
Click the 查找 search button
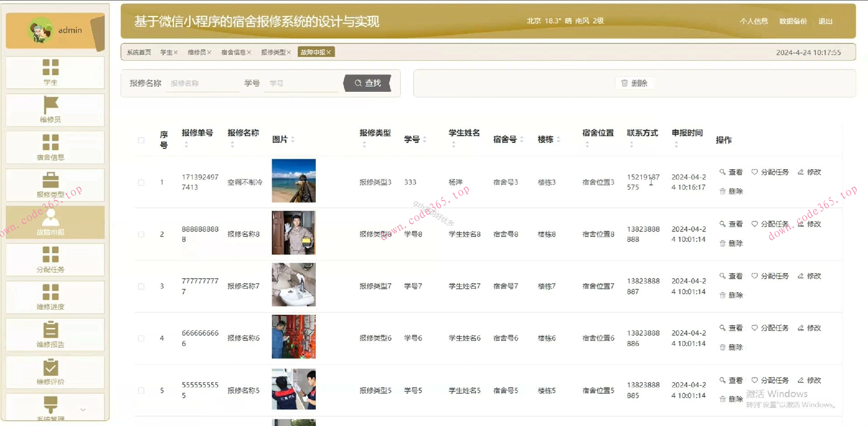tap(367, 83)
